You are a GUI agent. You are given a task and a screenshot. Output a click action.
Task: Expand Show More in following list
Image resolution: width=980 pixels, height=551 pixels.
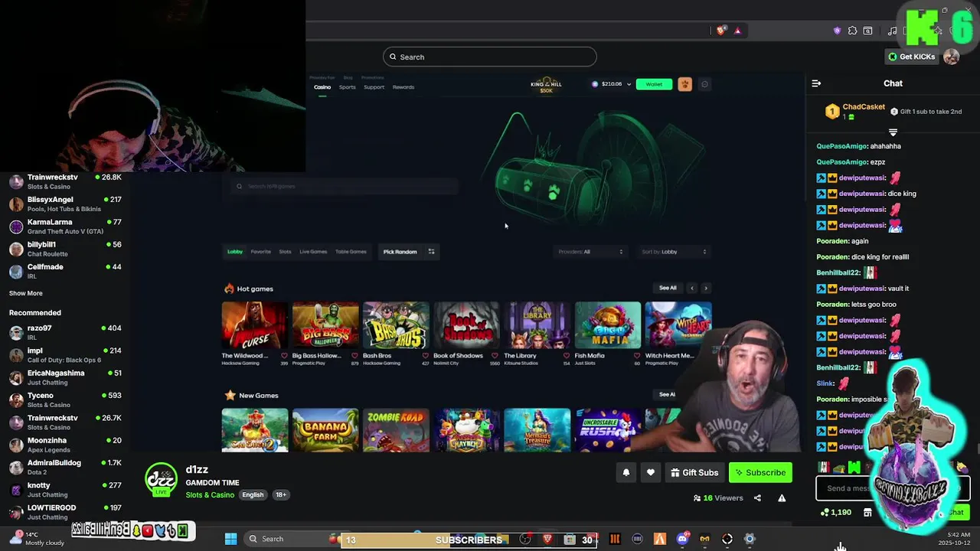pyautogui.click(x=26, y=293)
